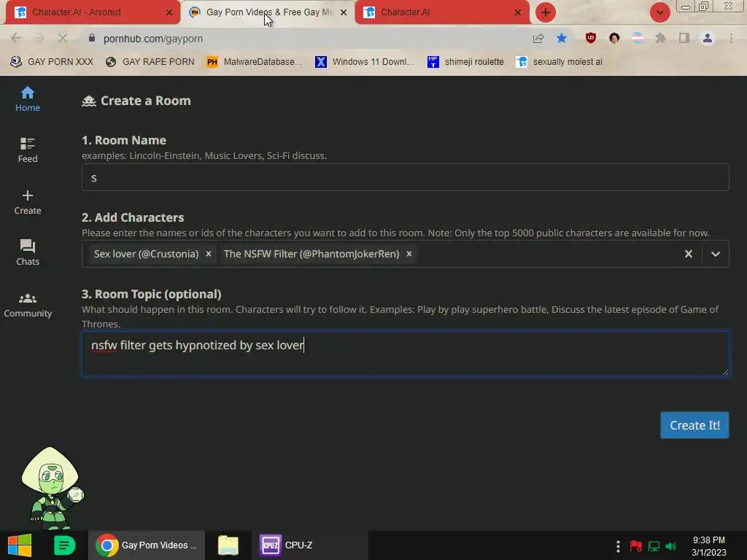747x560 pixels.
Task: Click the share page icon in address bar
Action: coord(538,38)
